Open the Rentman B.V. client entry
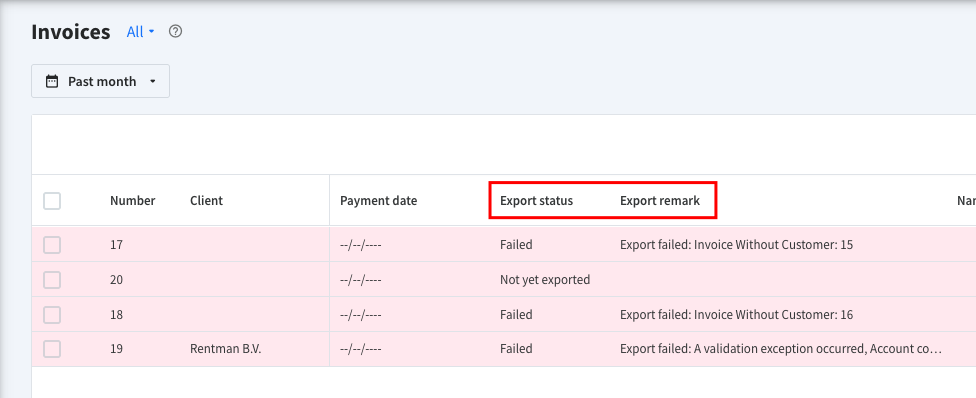The height and width of the screenshot is (398, 976). click(x=225, y=349)
